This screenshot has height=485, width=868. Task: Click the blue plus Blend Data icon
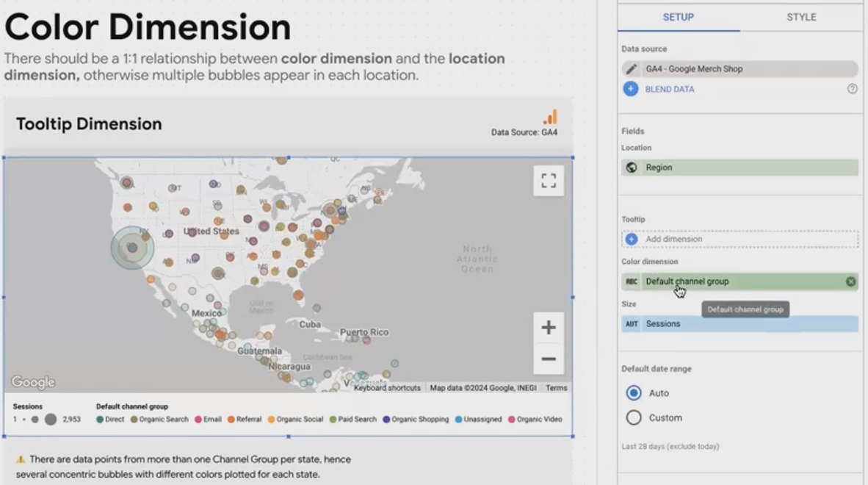[x=631, y=89]
